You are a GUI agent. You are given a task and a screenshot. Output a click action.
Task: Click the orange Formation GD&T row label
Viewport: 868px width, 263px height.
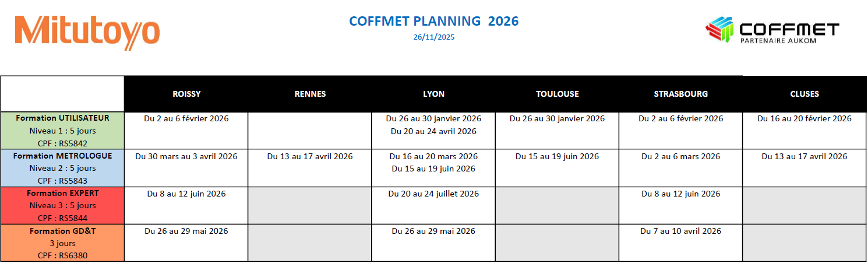tap(62, 243)
